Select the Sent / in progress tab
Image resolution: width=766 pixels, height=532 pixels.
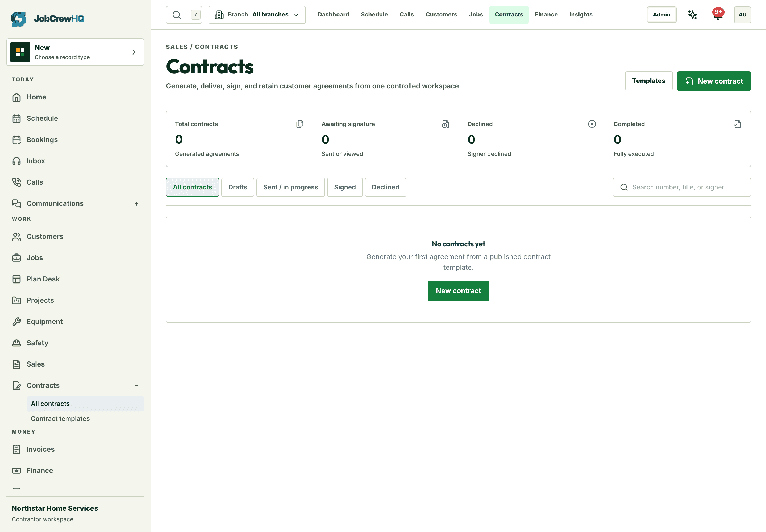pos(290,187)
